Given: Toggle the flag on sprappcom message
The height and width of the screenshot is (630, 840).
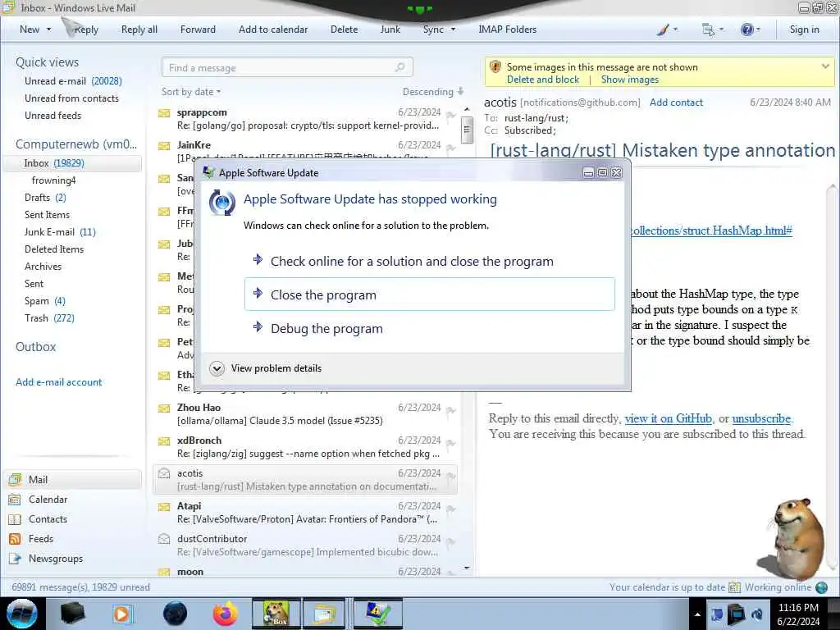Looking at the screenshot, I should tap(451, 115).
